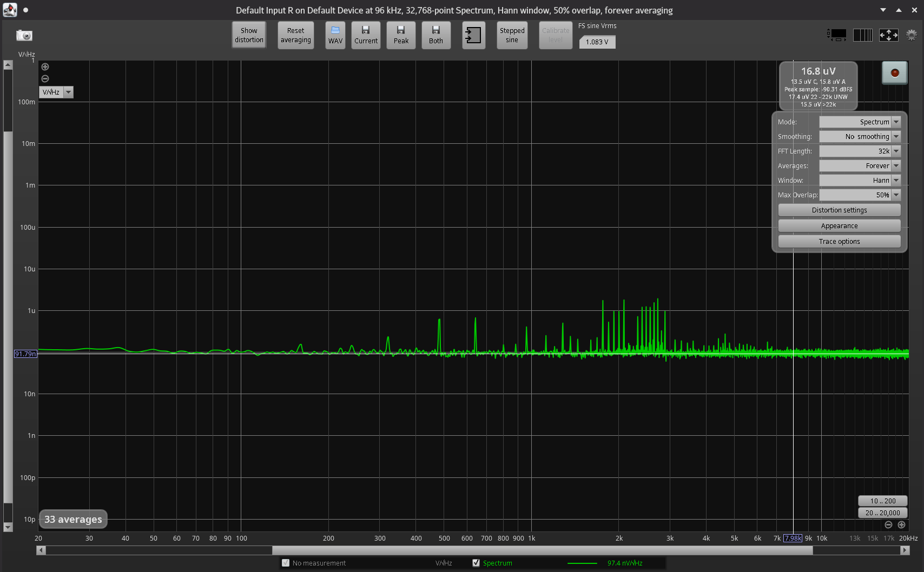Screen dimensions: 924x572
Task: Set range to 20 .. 20,000
Action: (882, 513)
